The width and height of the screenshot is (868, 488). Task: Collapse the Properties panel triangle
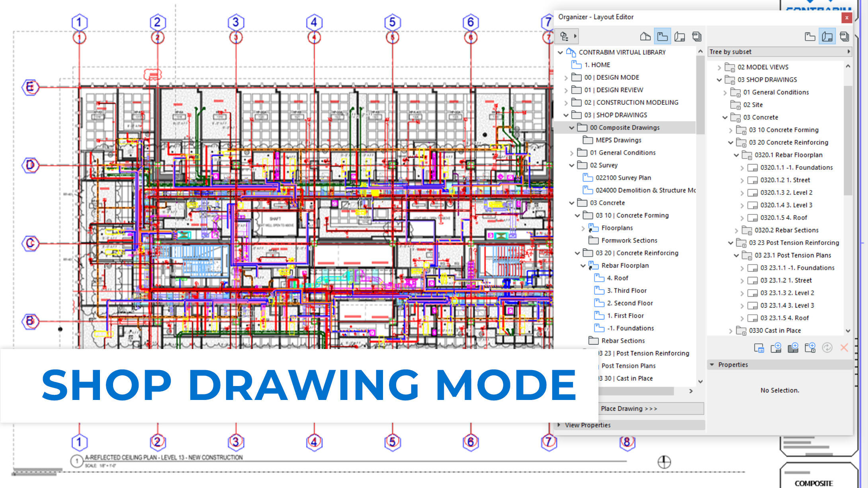[x=712, y=365]
